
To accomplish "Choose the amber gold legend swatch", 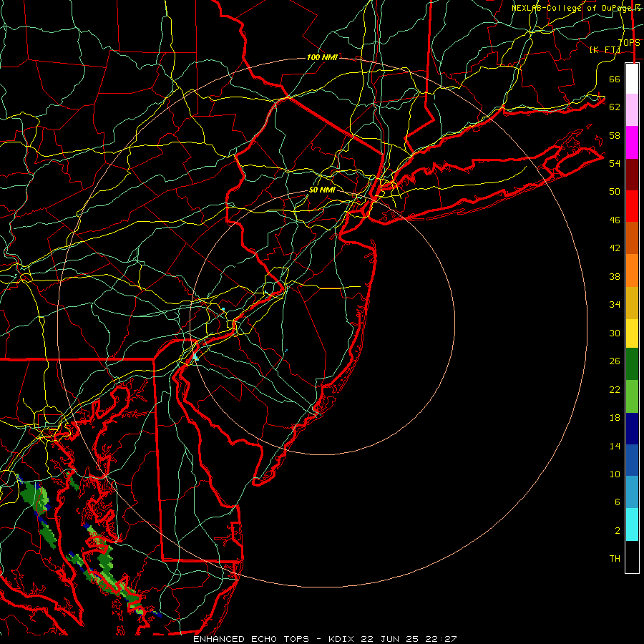I will (x=632, y=303).
